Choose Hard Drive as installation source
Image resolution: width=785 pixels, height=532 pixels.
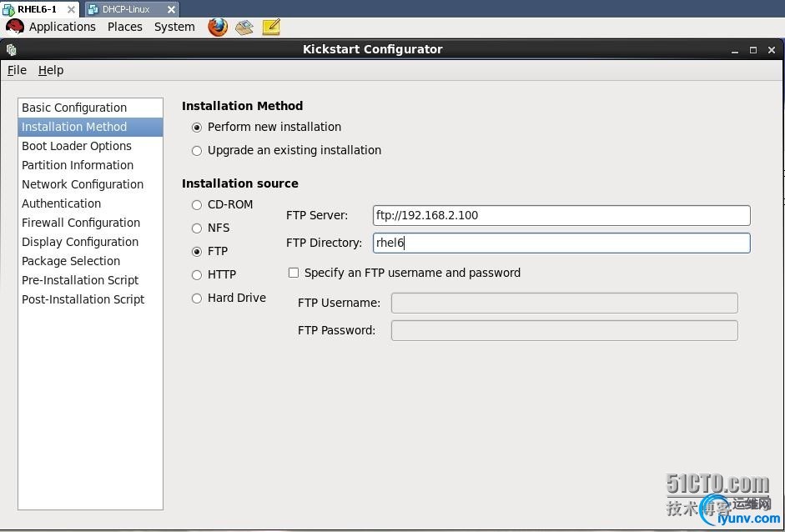197,299
